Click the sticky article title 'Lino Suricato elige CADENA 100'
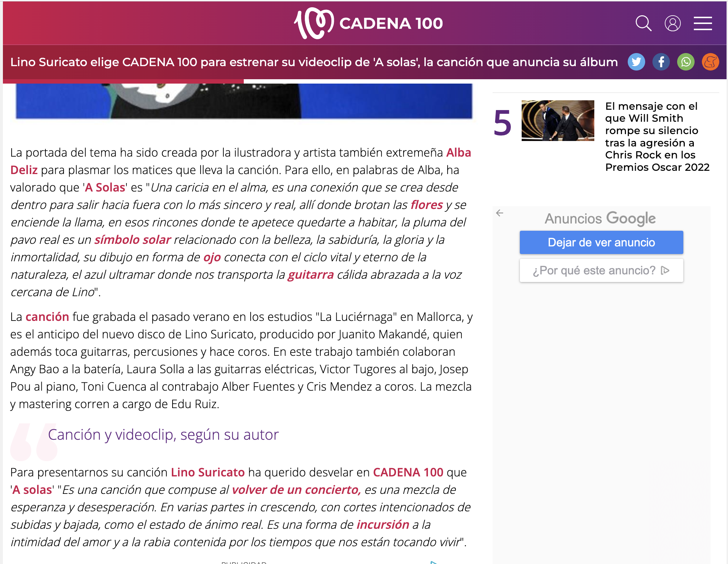Screen dimensions: 728x564 tap(314, 62)
